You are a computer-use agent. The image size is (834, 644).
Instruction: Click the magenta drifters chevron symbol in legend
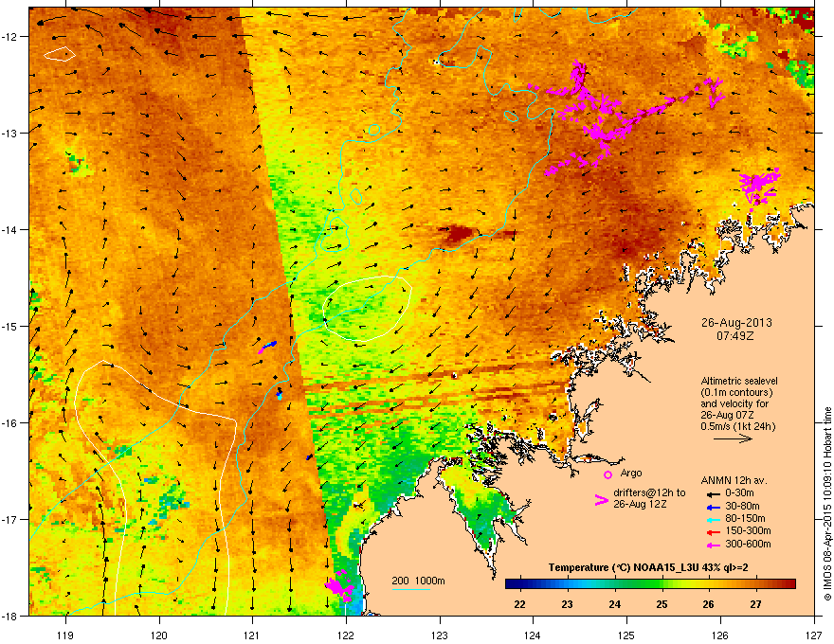click(x=601, y=500)
